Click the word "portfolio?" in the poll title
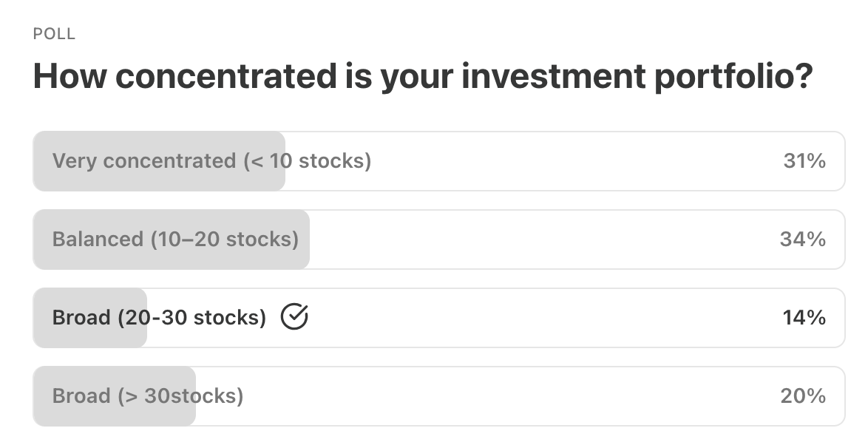Image resolution: width=868 pixels, height=445 pixels. click(x=733, y=78)
